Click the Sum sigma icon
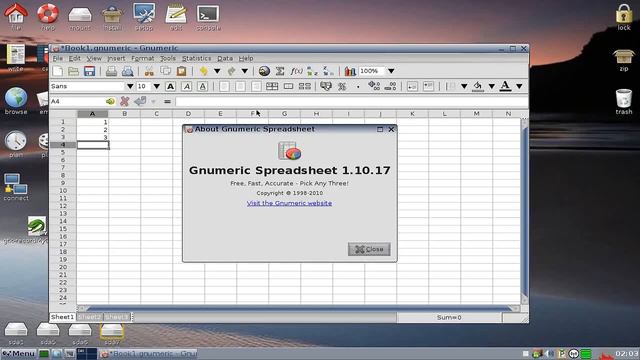The height and width of the screenshot is (360, 640). [x=280, y=71]
